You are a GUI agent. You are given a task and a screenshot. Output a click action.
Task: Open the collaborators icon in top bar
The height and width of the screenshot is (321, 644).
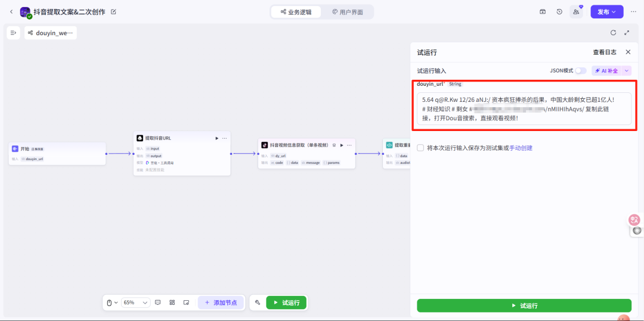coord(576,12)
